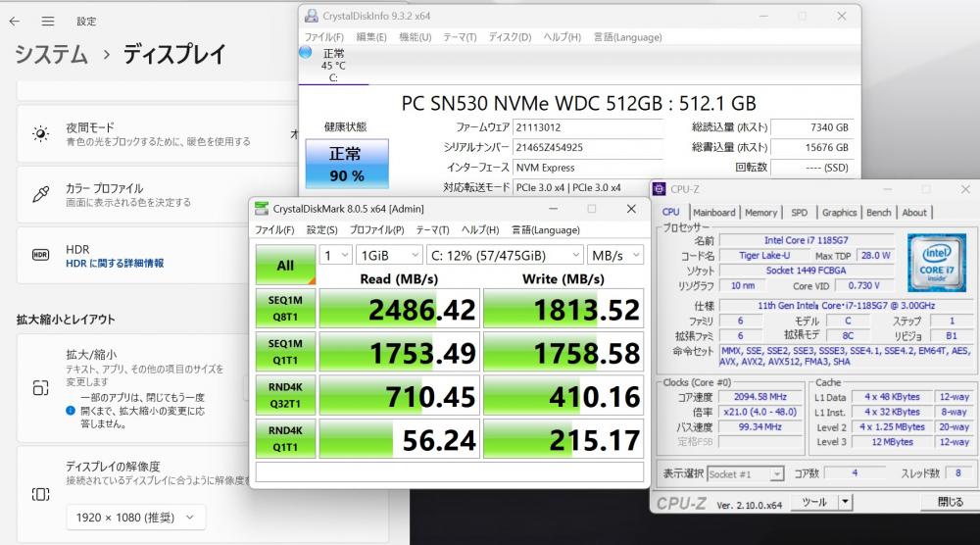
Task: Switch to the Memory tab in CPU-Z
Action: (x=760, y=213)
